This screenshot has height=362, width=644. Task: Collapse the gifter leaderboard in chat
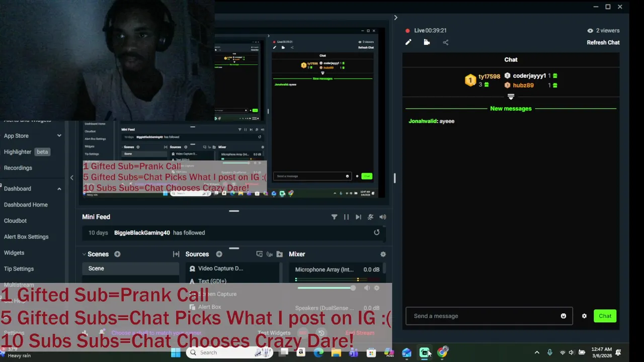pos(511,97)
